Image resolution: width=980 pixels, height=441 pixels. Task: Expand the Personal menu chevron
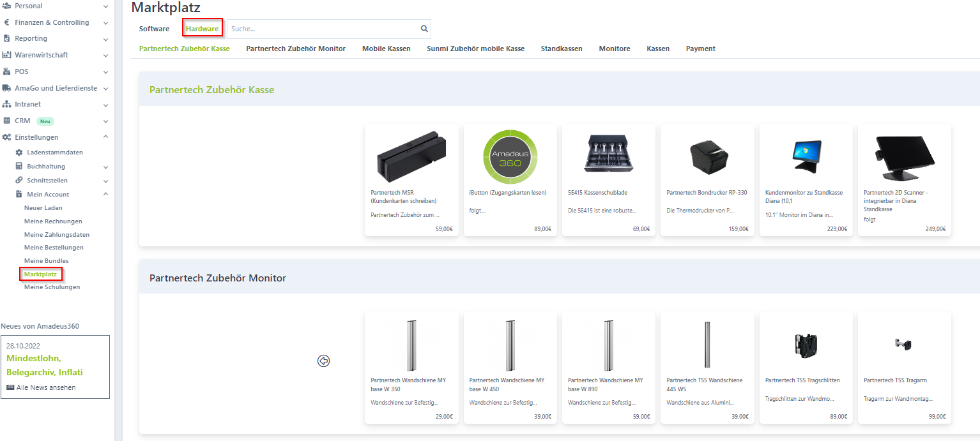[x=105, y=6]
